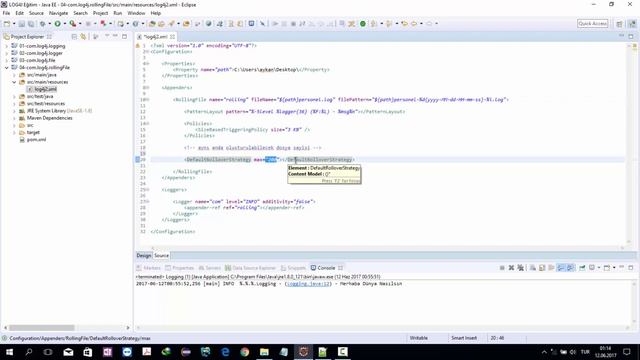Click the Save All toolbar icon
Viewport: 640px width, 360px height.
(31, 24)
